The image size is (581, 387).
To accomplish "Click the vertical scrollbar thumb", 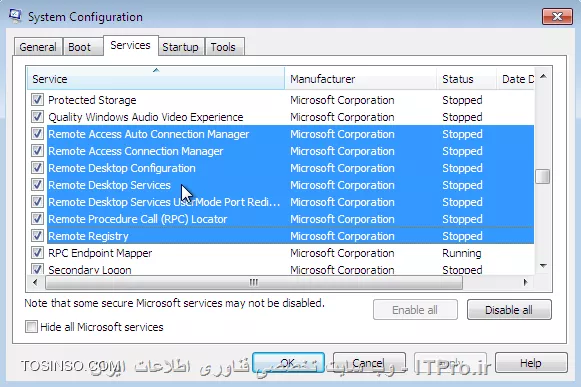I will point(543,176).
